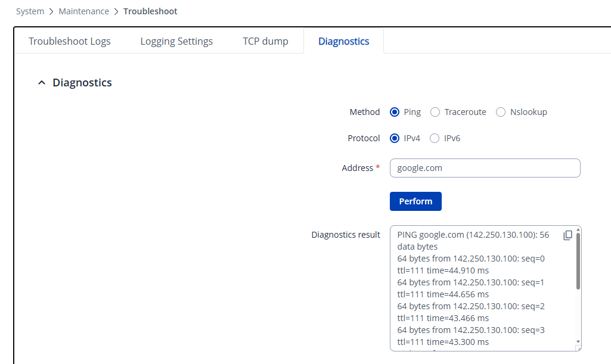Select the Ping method radio button
Screen dimensions: 611x364
[x=395, y=112]
